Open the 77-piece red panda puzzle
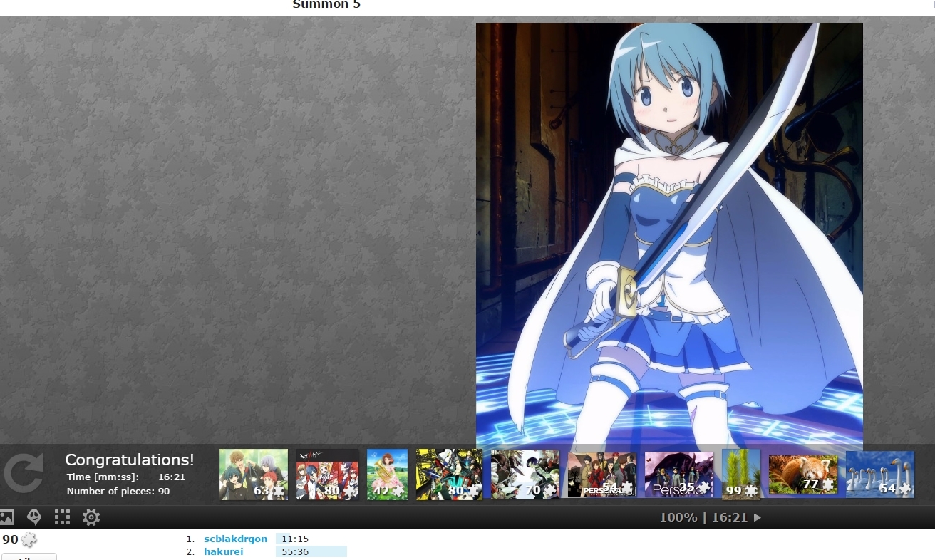The height and width of the screenshot is (560, 935). pos(803,475)
